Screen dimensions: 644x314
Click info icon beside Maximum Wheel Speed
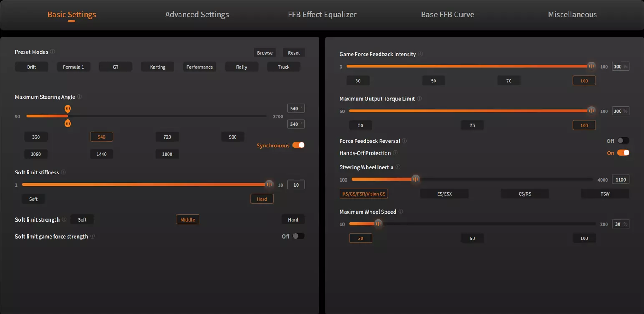[x=401, y=212]
